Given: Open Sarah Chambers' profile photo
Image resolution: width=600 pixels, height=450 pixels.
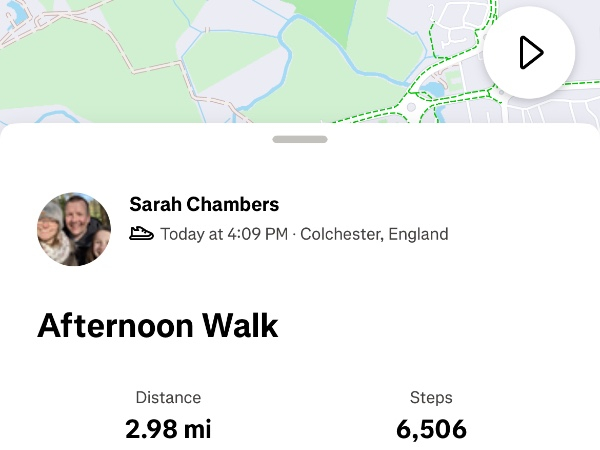Looking at the screenshot, I should point(74,229).
